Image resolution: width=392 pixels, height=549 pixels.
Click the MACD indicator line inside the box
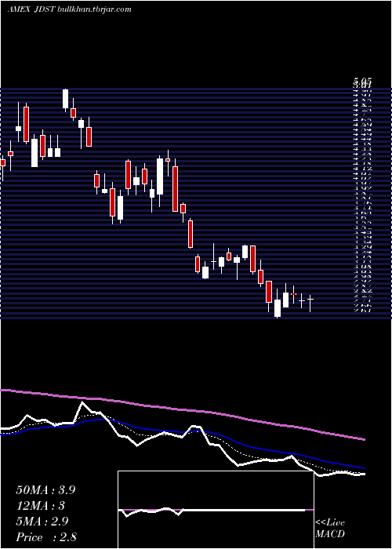[x=212, y=510]
